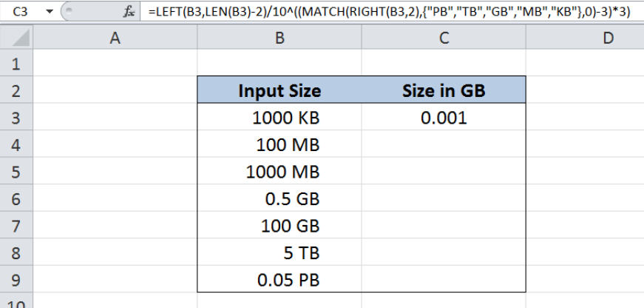Click inside the formula bar text

click(389, 12)
